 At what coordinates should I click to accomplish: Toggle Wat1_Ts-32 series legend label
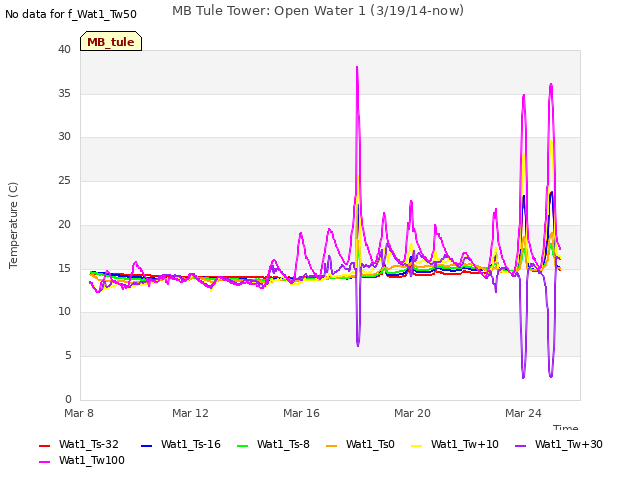[89, 444]
